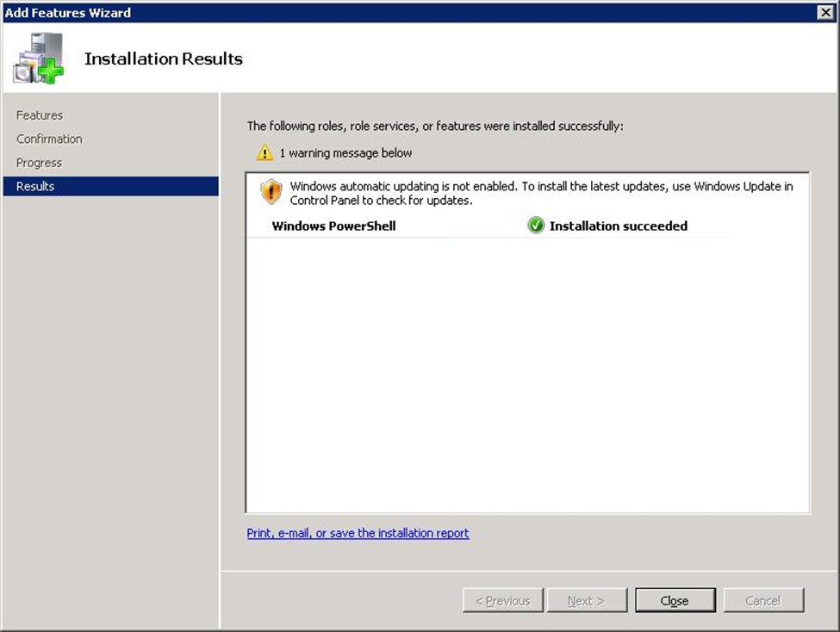Screen dimensions: 840x632
Task: Select the Features step in the sidebar
Action: pos(40,115)
